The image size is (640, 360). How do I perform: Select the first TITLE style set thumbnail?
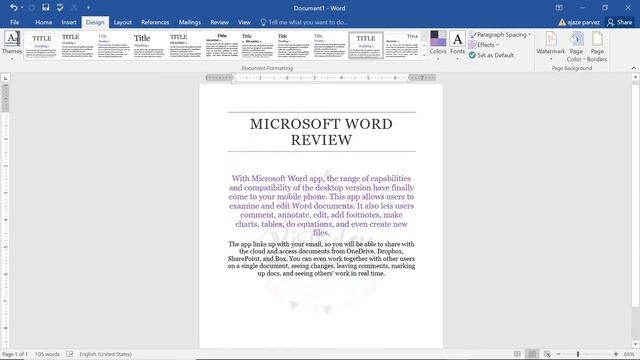coord(42,46)
